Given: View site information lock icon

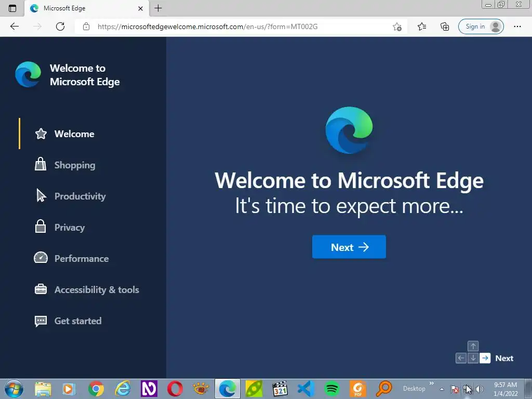Looking at the screenshot, I should 86,26.
